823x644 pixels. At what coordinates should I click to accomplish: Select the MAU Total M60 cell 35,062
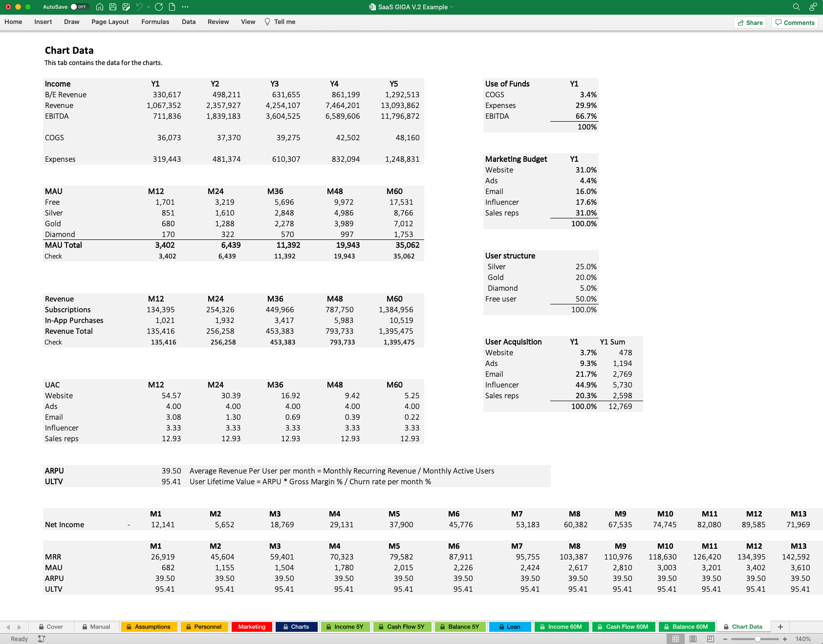(x=408, y=245)
